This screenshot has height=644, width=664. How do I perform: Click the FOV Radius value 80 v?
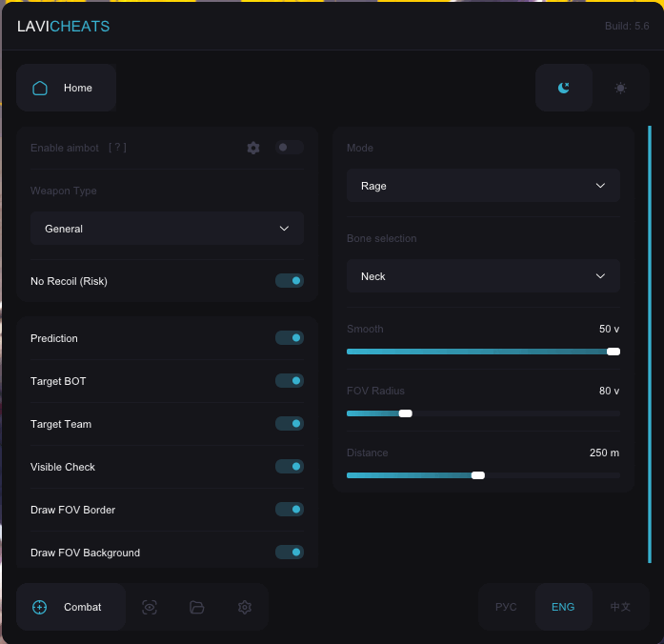point(609,391)
